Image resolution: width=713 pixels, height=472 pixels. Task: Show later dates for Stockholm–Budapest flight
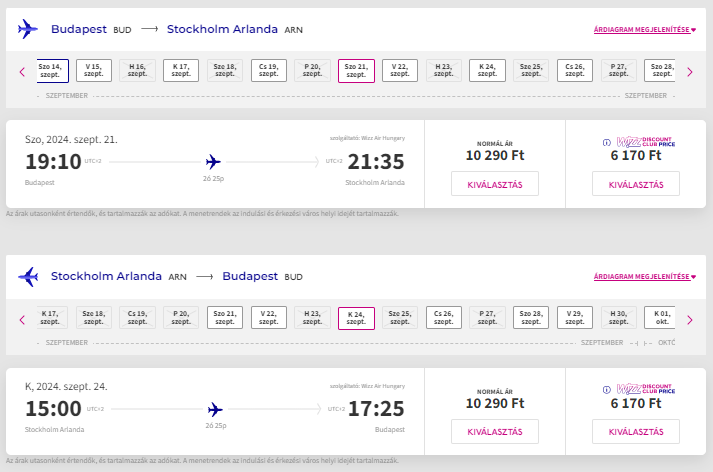[690, 320]
